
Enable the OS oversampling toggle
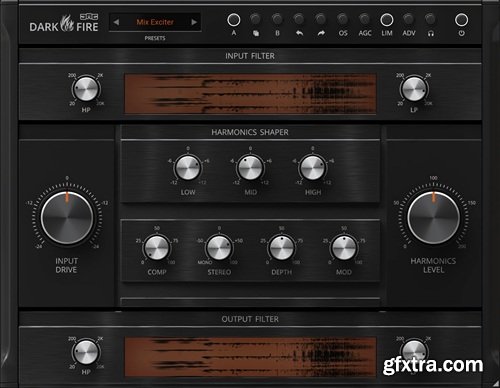click(x=343, y=19)
